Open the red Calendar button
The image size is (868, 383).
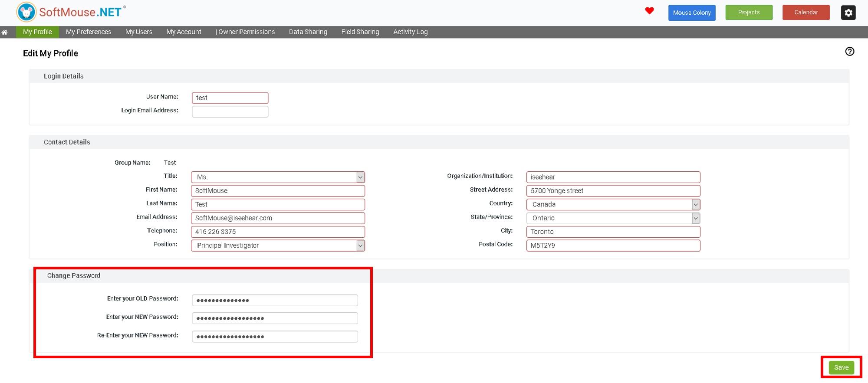click(x=806, y=13)
